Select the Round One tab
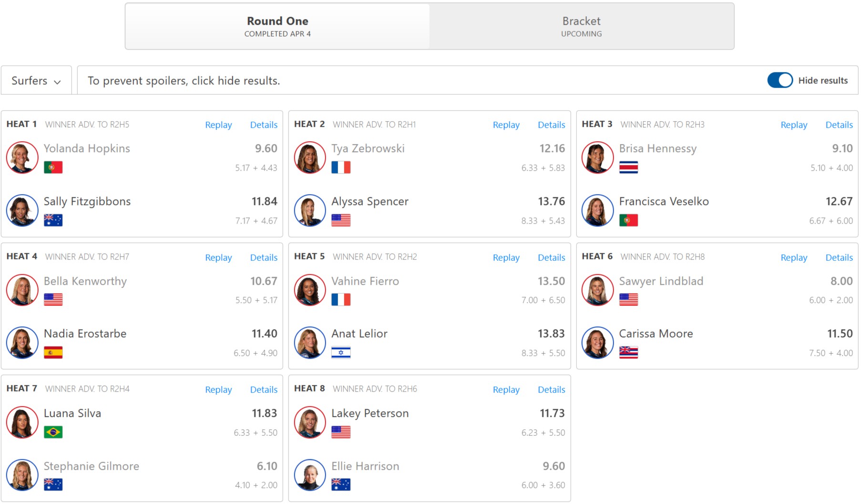Screen dimensions: 861x504 click(277, 26)
